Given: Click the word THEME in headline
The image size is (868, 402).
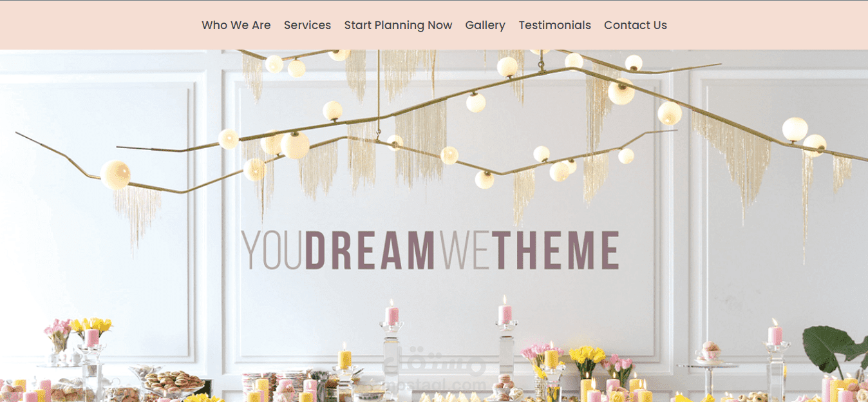Looking at the screenshot, I should coord(557,250).
